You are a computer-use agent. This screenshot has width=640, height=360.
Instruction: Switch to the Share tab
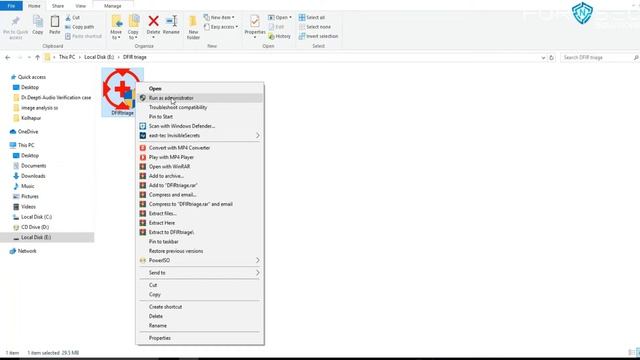(x=58, y=6)
